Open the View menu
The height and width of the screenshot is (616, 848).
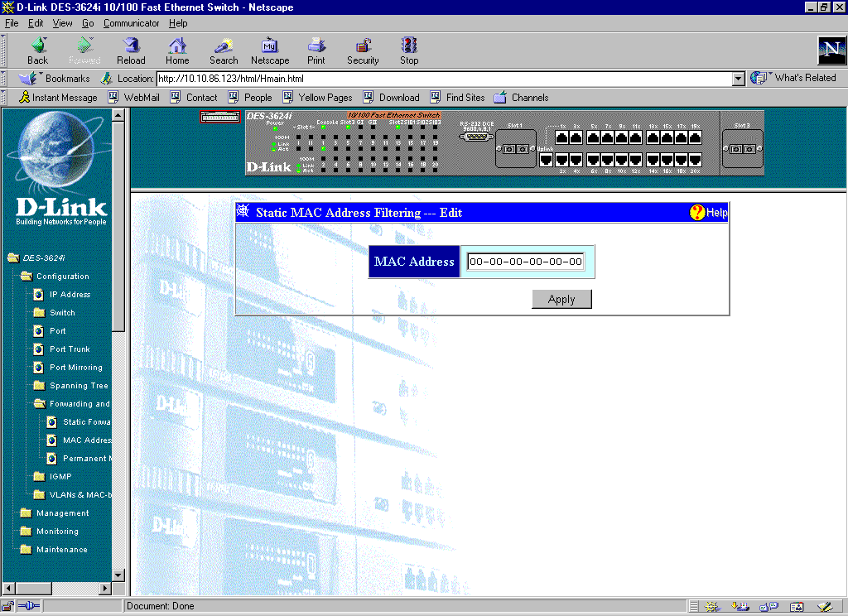[x=63, y=23]
